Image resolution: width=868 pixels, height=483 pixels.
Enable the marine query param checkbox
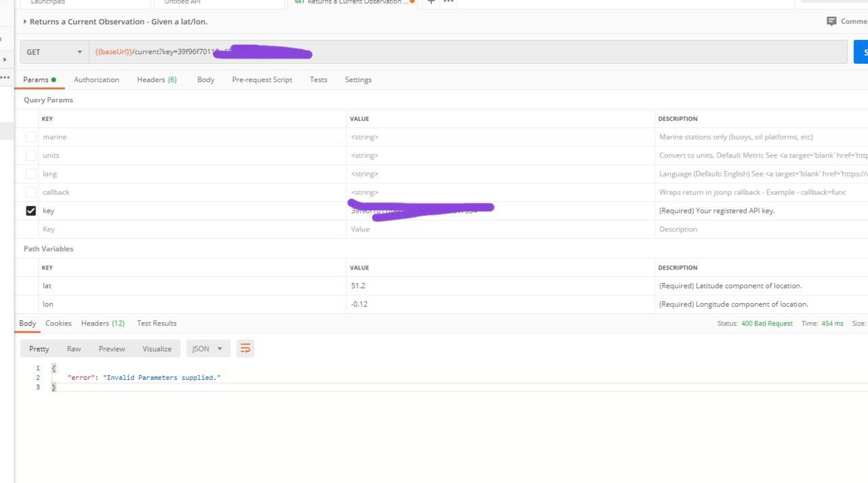click(x=31, y=137)
